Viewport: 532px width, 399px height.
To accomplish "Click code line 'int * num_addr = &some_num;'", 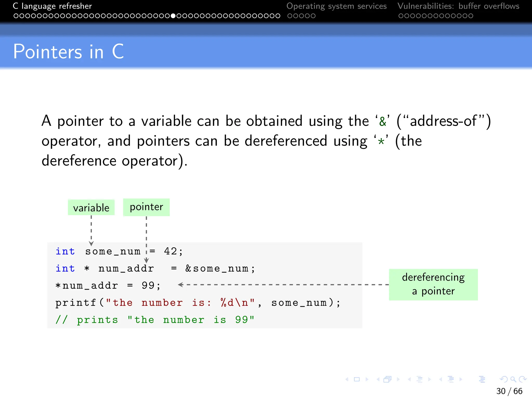I will 155,269.
